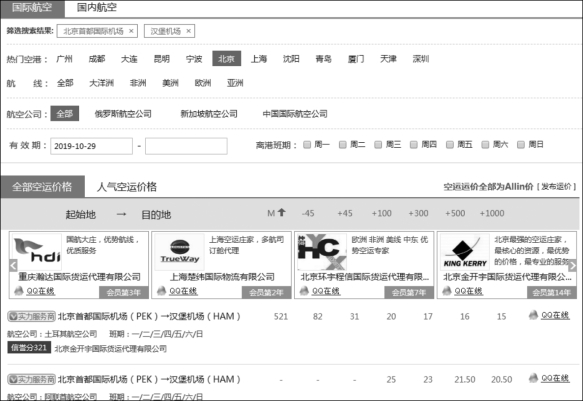Open 上海楚纬国际物流有限公司 company link
Image resolution: width=583 pixels, height=401 pixels.
[222, 277]
